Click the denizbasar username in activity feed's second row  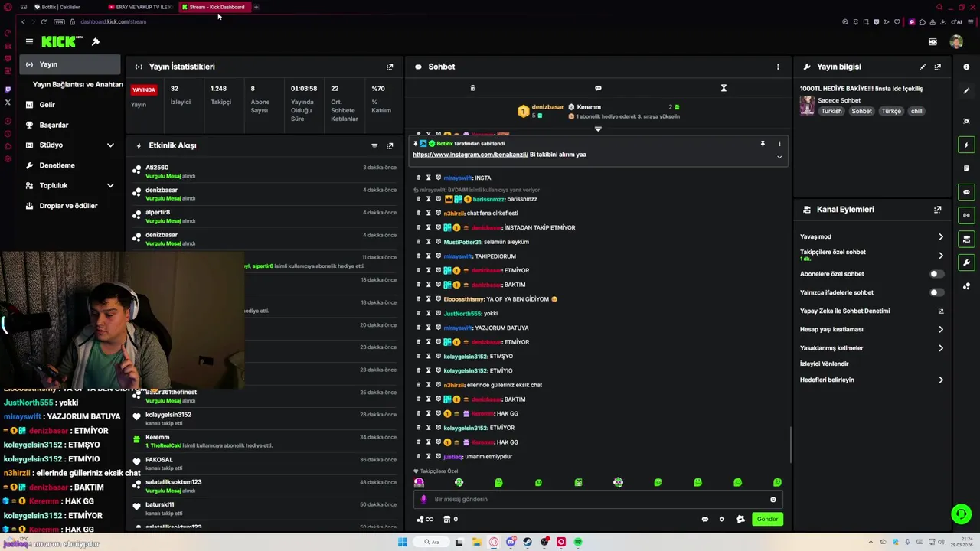[x=162, y=191]
